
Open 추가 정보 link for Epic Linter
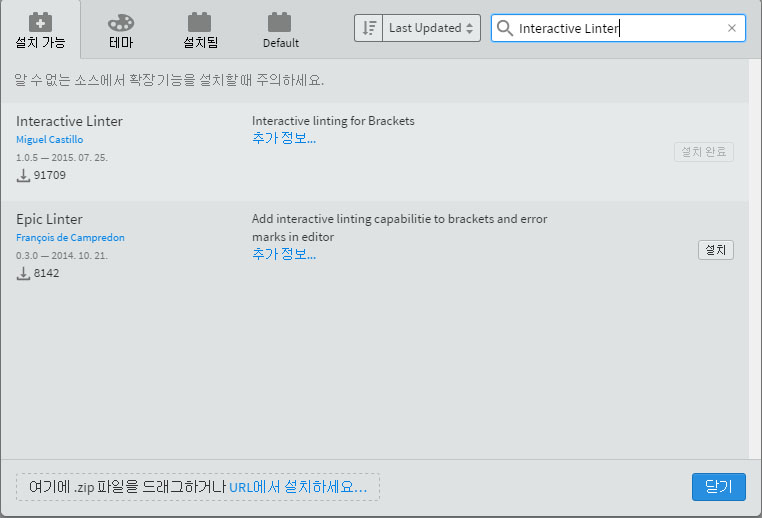(x=284, y=254)
